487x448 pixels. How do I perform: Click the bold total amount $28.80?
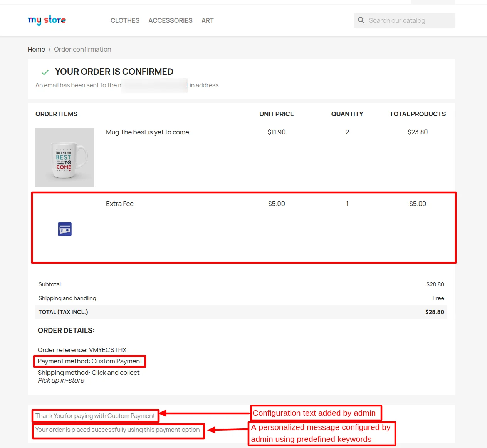[x=435, y=312]
